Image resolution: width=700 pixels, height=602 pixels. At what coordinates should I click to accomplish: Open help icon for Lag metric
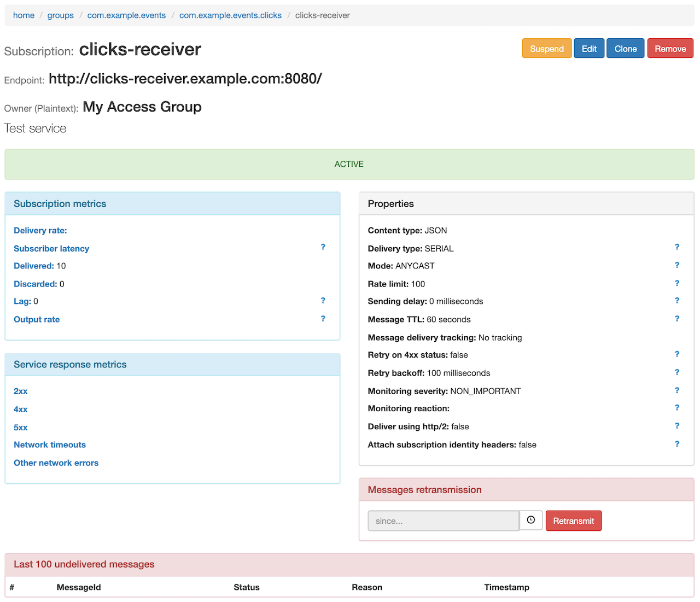323,301
